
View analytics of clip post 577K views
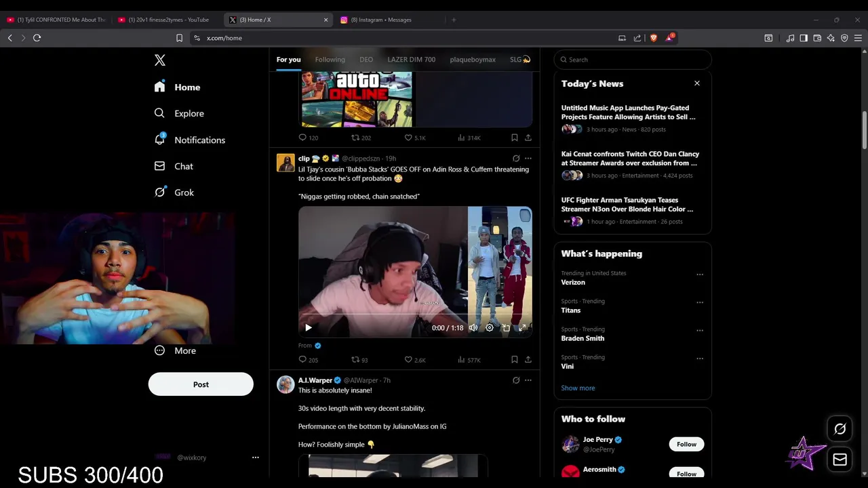click(x=469, y=360)
